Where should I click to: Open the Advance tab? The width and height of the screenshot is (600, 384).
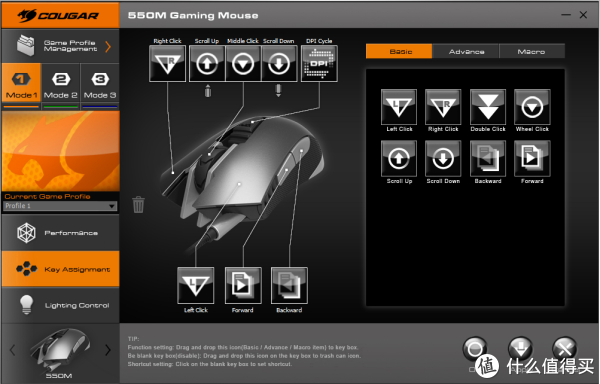(466, 51)
